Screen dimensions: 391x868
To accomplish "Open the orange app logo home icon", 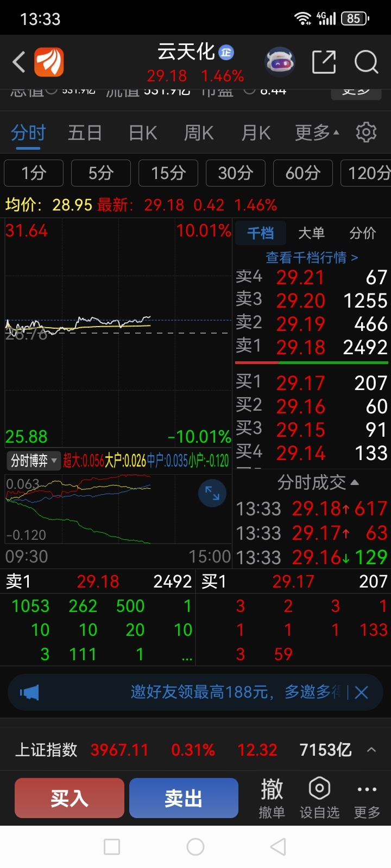I will tap(49, 62).
